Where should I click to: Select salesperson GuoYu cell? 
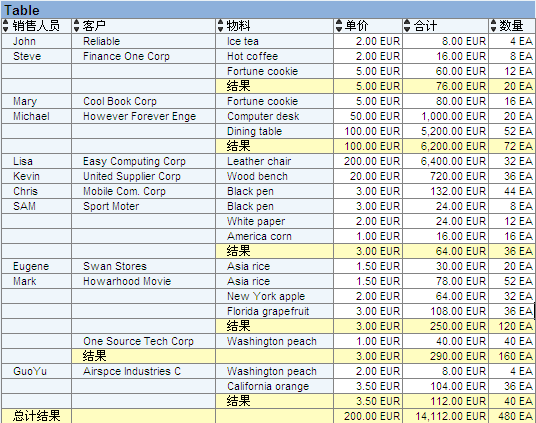click(x=37, y=371)
